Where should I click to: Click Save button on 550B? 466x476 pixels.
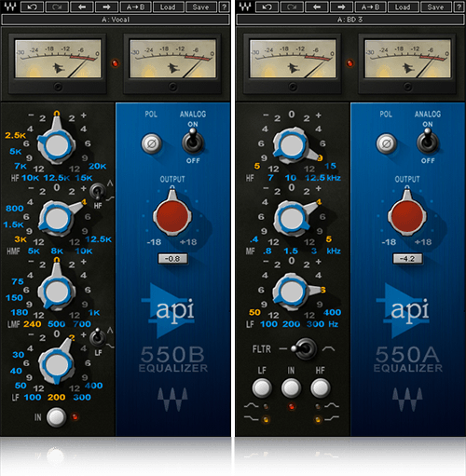coord(201,7)
